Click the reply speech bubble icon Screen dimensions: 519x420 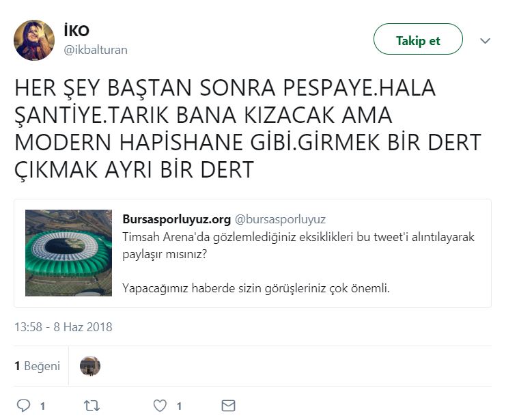(x=24, y=406)
